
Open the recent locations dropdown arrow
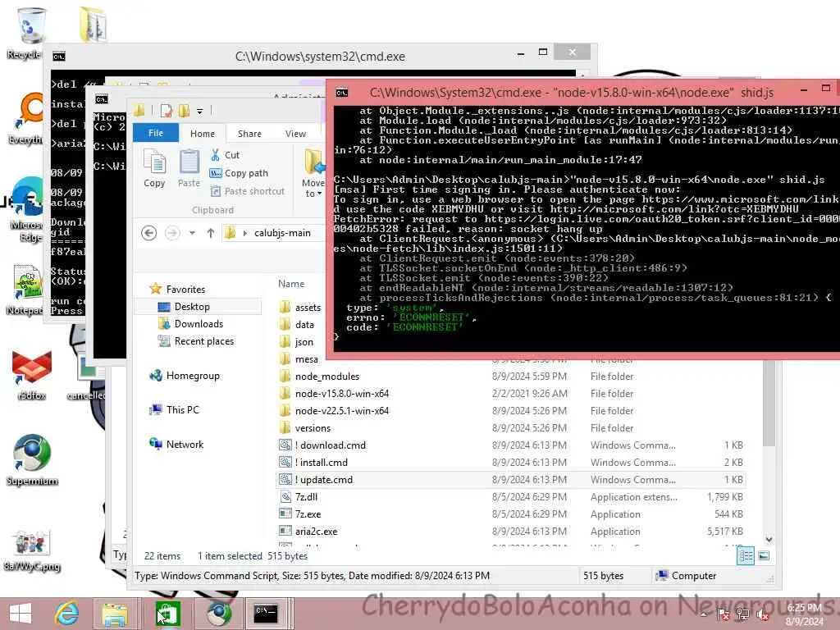(192, 233)
